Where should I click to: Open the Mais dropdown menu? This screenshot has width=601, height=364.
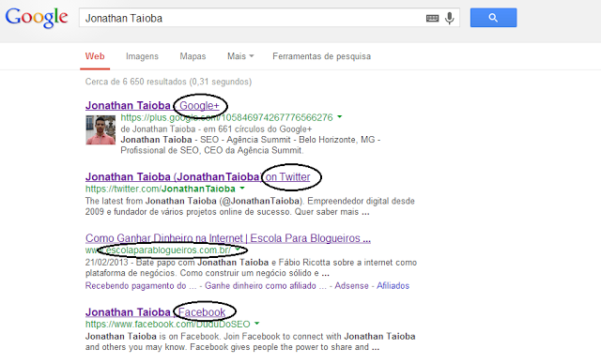tap(240, 56)
